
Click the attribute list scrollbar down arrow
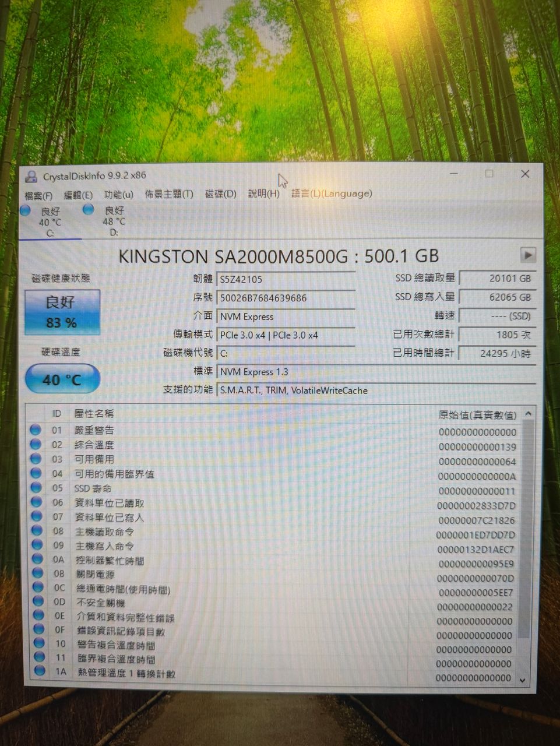pos(523,680)
